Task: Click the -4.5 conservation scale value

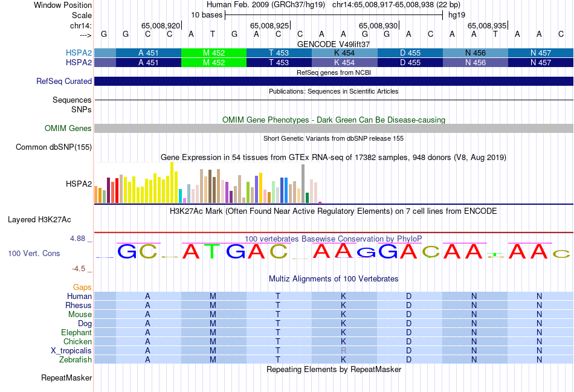Action: (79, 269)
